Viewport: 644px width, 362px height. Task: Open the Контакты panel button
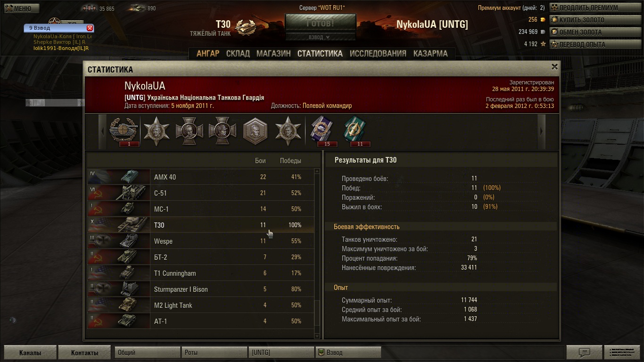point(85,353)
